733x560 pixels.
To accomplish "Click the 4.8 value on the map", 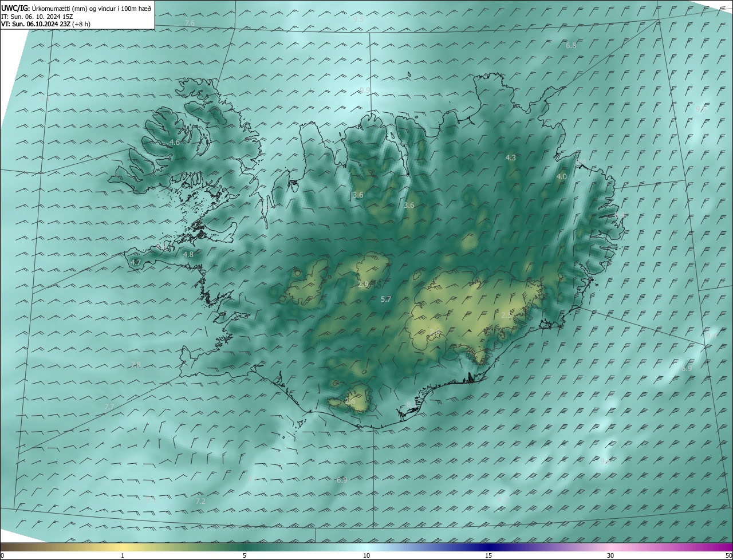I will point(188,254).
